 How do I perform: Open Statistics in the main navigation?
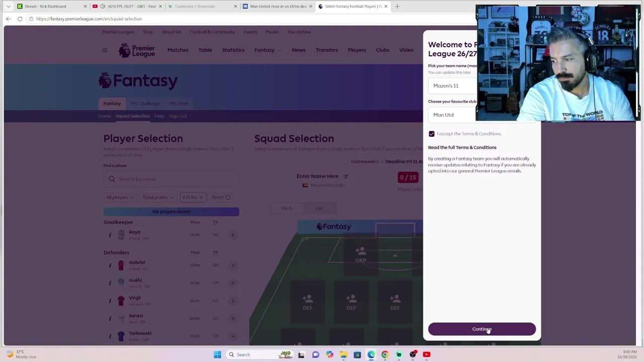(233, 50)
